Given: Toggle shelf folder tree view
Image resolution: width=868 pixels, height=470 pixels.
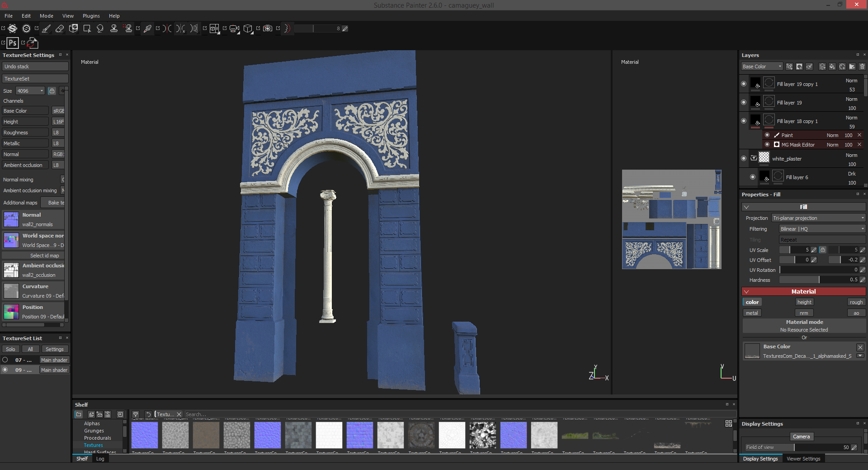Looking at the screenshot, I should tap(79, 414).
